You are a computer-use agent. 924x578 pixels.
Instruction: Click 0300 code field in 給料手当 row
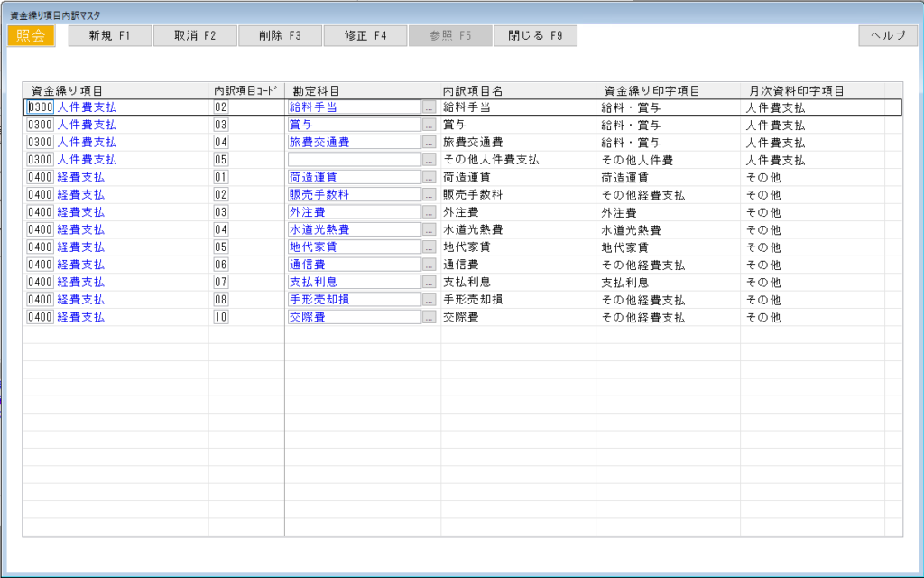(40, 107)
